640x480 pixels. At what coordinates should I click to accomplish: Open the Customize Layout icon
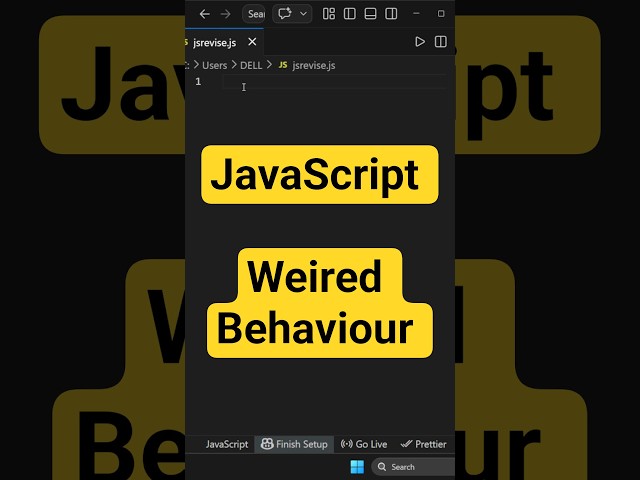[329, 14]
